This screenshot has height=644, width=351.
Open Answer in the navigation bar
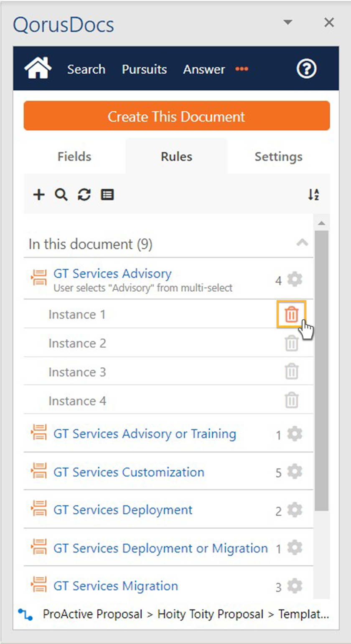204,69
